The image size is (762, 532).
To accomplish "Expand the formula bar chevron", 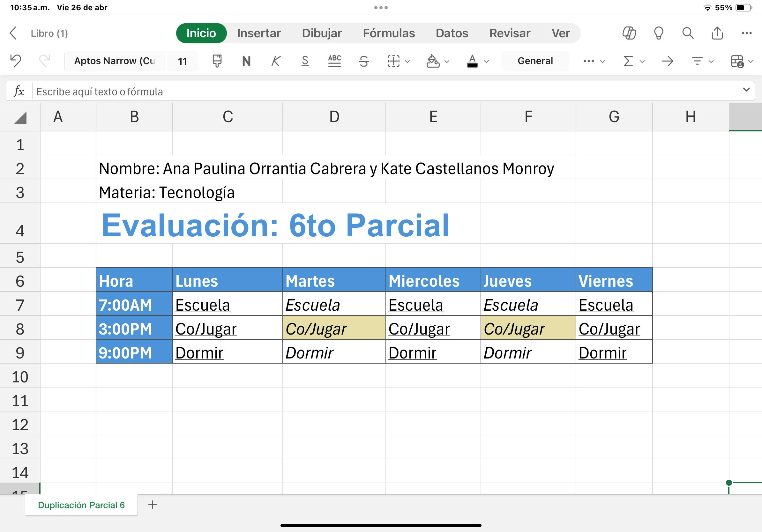I will click(746, 90).
